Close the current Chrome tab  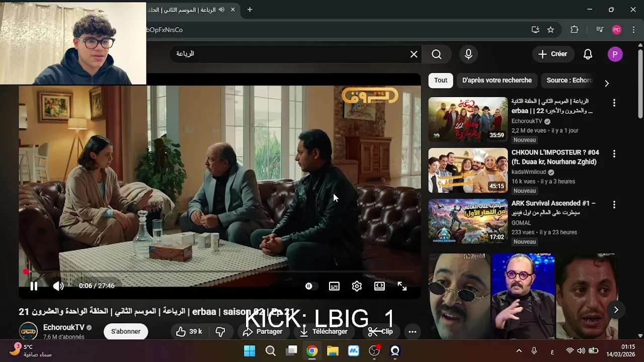pos(233,10)
